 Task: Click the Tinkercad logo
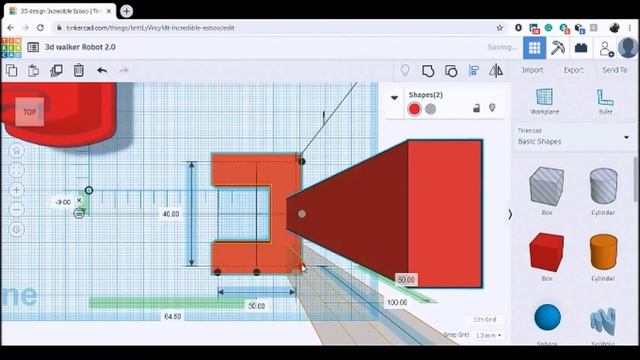point(11,47)
